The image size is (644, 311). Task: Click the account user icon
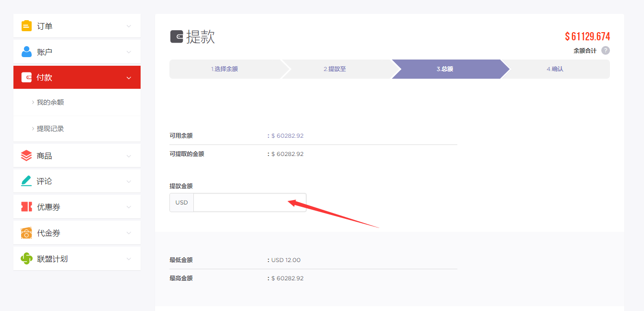coord(26,51)
